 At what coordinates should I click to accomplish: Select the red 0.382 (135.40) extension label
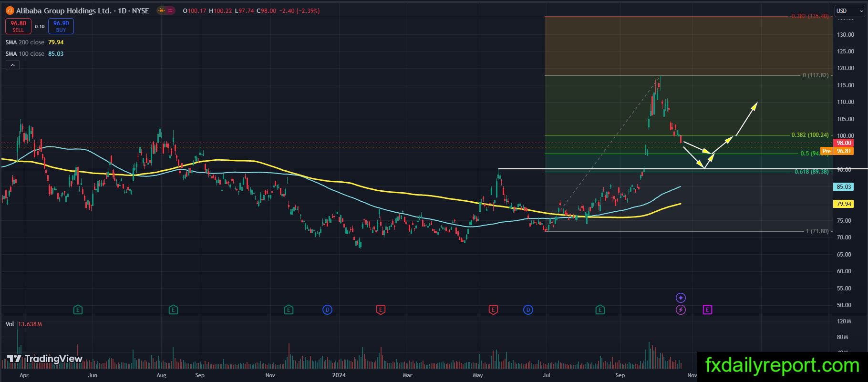click(x=810, y=16)
